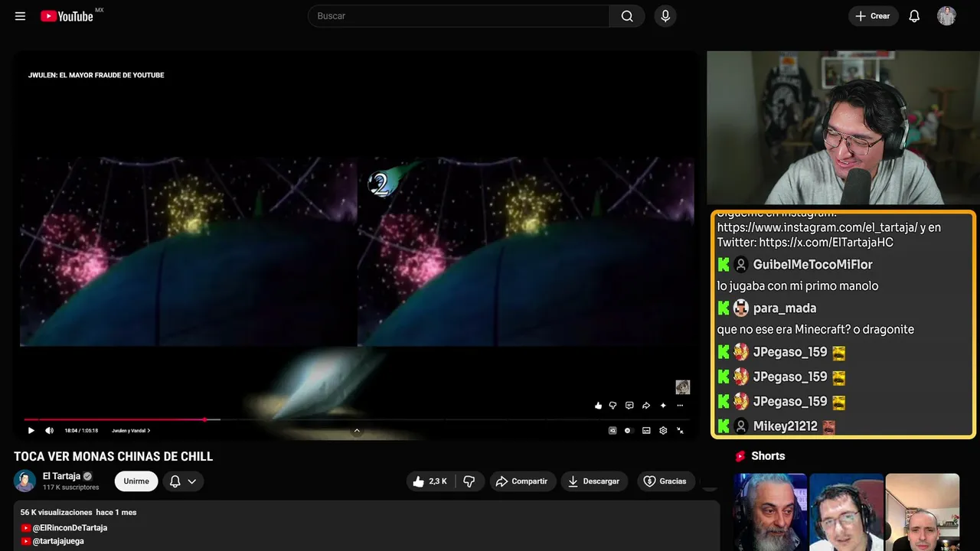Viewport: 980px width, 551px height.
Task: Click the verified badge beside El Tartaja
Action: pos(87,476)
